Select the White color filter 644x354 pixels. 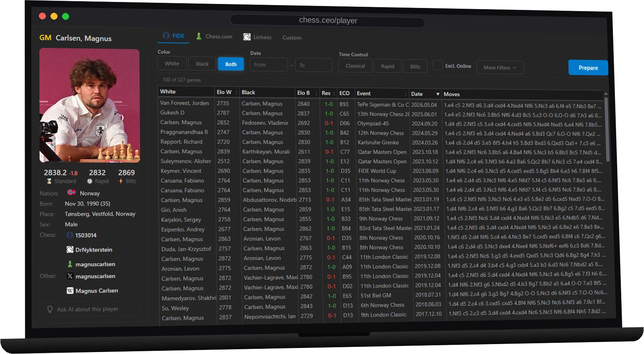tap(172, 63)
